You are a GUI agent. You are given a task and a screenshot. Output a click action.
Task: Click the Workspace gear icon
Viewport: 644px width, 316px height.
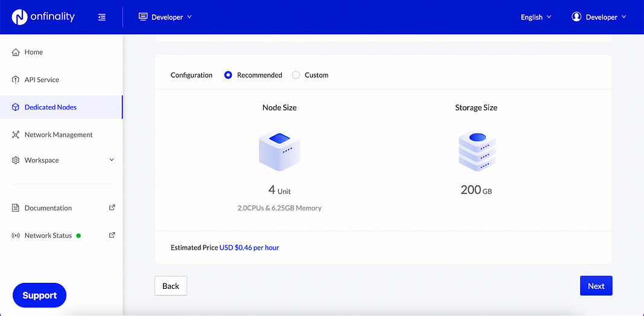16,160
